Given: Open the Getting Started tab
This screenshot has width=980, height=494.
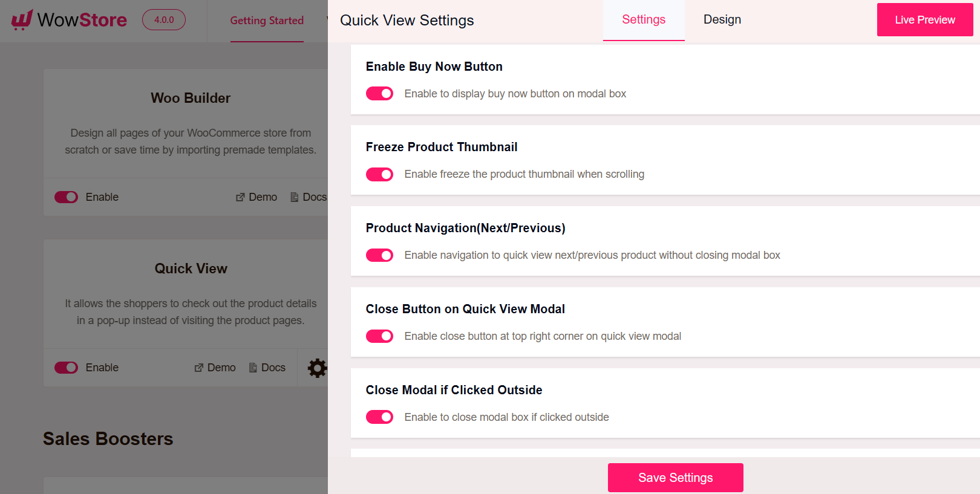Looking at the screenshot, I should click(x=267, y=20).
